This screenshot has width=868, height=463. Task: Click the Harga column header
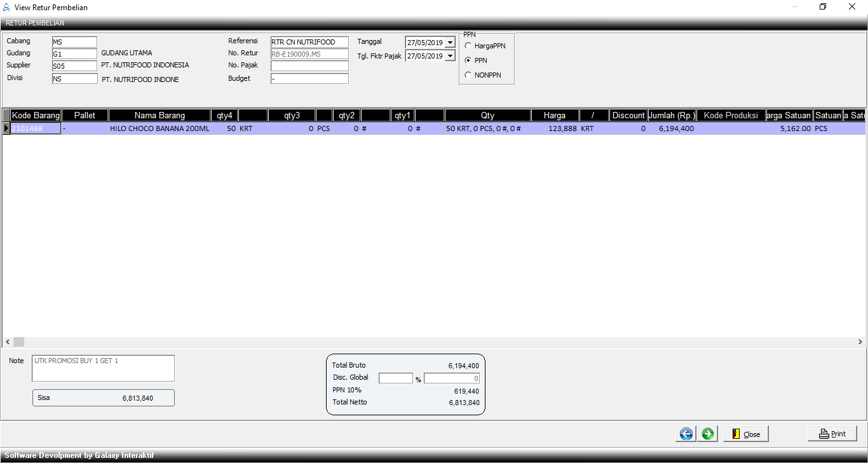point(555,115)
